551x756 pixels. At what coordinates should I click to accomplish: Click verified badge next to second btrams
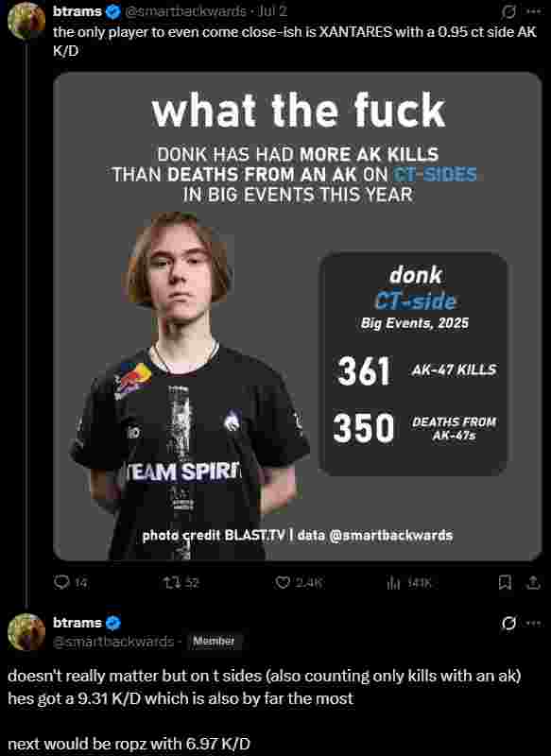point(112,623)
